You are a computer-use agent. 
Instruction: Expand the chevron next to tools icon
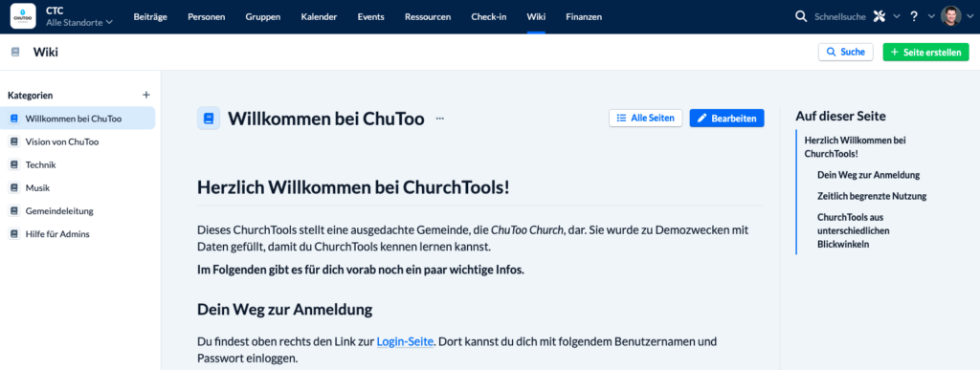(896, 17)
